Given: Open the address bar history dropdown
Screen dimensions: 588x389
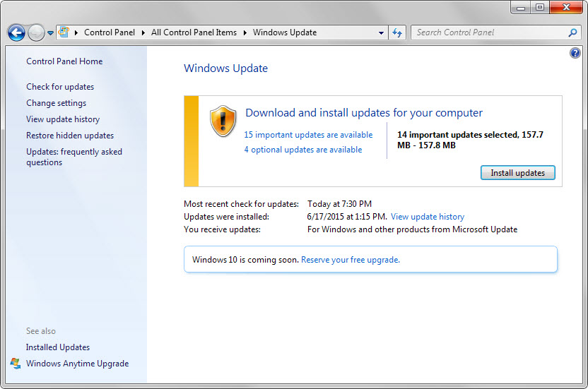Looking at the screenshot, I should click(381, 33).
